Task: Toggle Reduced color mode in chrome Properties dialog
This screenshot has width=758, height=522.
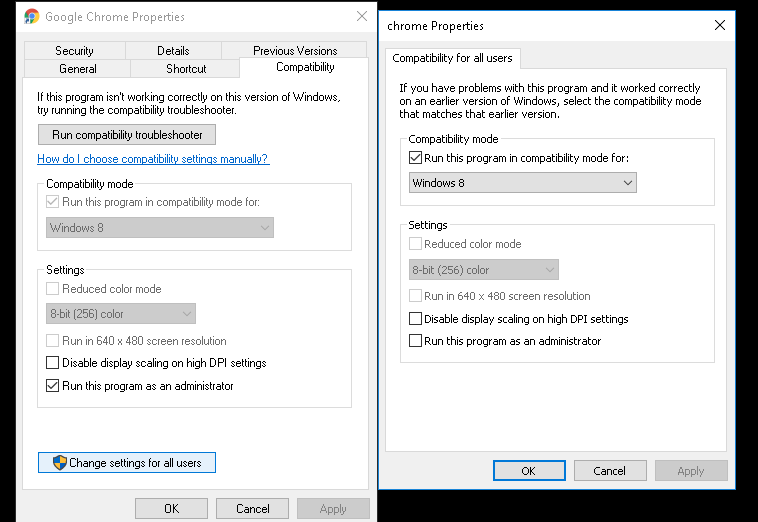Action: click(415, 244)
